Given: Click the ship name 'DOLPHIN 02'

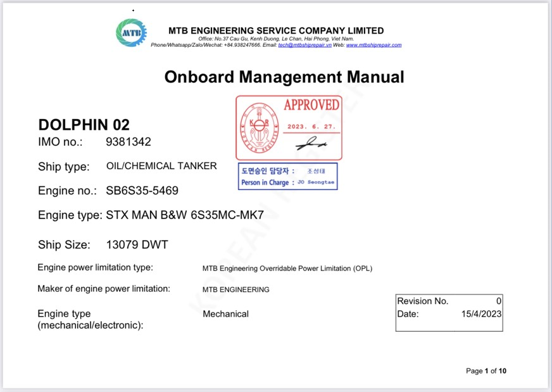Looking at the screenshot, I should click(x=84, y=125).
